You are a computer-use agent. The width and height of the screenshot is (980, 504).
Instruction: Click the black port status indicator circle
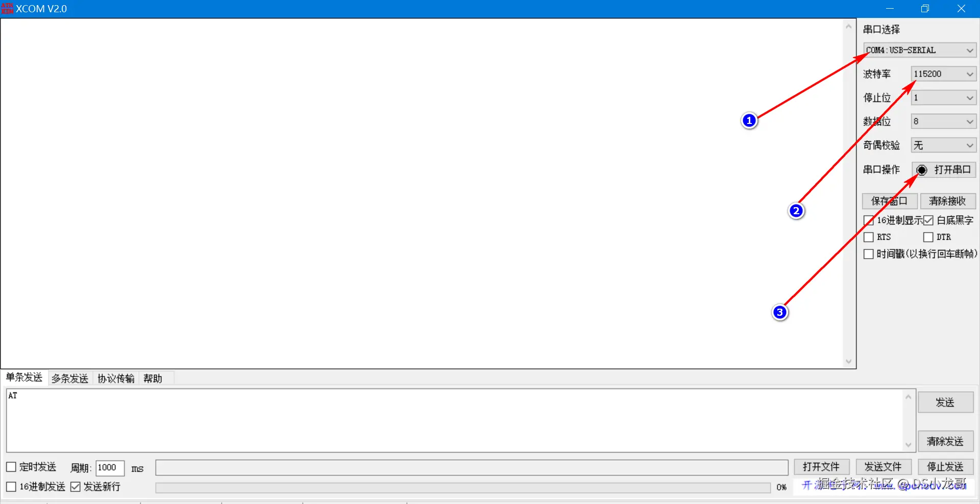tap(921, 170)
